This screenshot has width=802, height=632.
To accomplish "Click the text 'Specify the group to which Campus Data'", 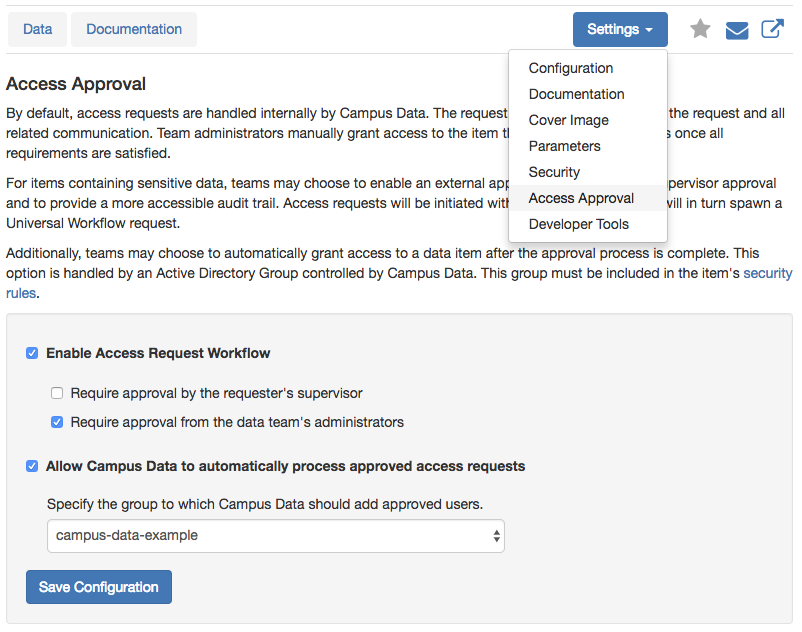I will tap(176, 504).
